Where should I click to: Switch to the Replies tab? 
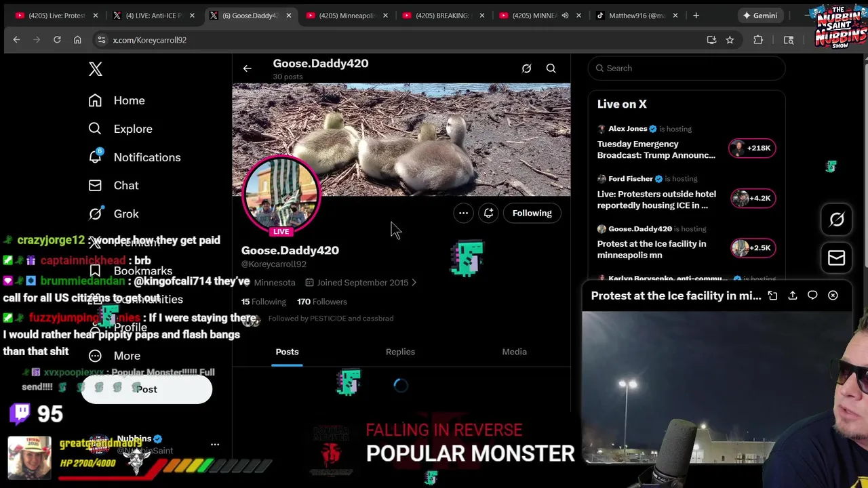[x=400, y=352]
